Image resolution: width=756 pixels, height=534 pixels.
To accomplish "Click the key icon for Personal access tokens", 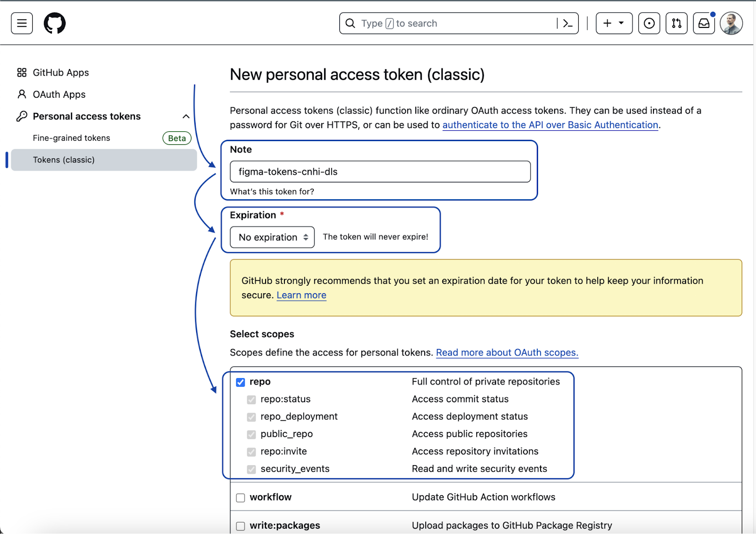I will point(22,116).
